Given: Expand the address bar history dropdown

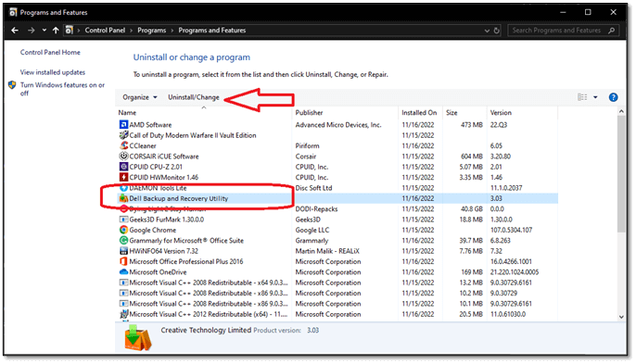Looking at the screenshot, I should tap(487, 31).
